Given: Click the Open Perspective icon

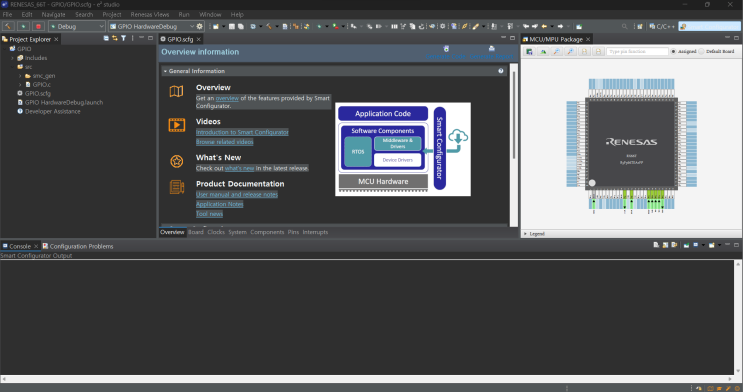Looking at the screenshot, I should (640, 27).
